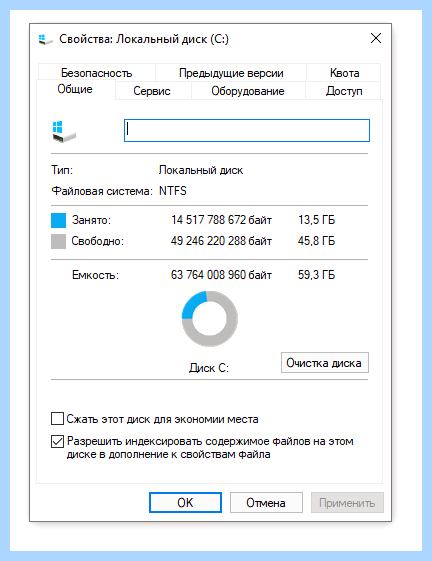Open the Предыдущие версии tab
Image resolution: width=432 pixels, height=561 pixels.
coord(231,73)
